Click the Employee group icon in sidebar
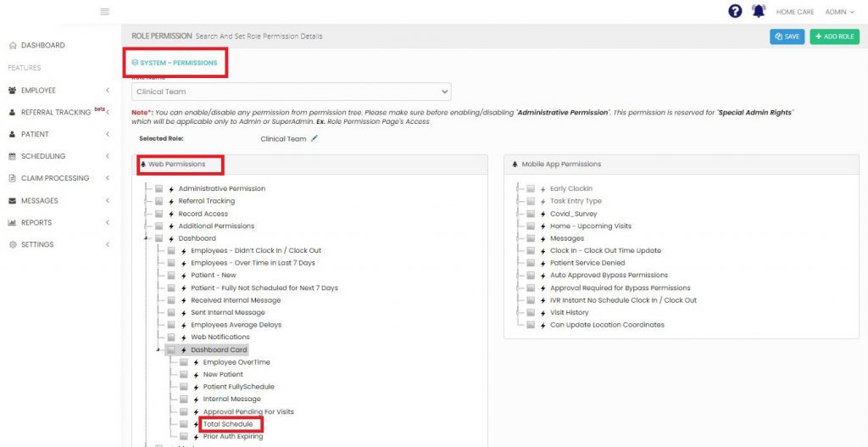This screenshot has height=447, width=868. (x=13, y=90)
